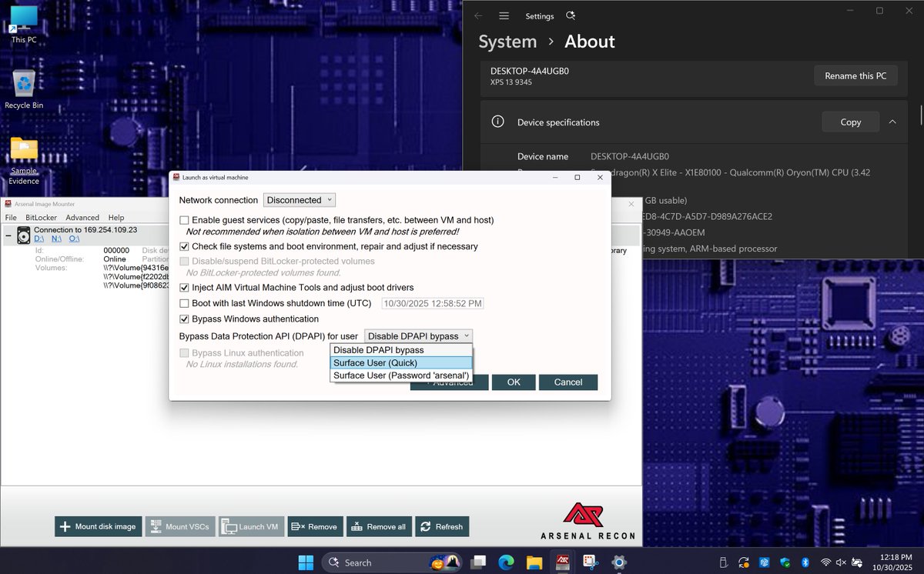Select Surface User (Quick) option
The width and height of the screenshot is (924, 574).
[x=400, y=362]
